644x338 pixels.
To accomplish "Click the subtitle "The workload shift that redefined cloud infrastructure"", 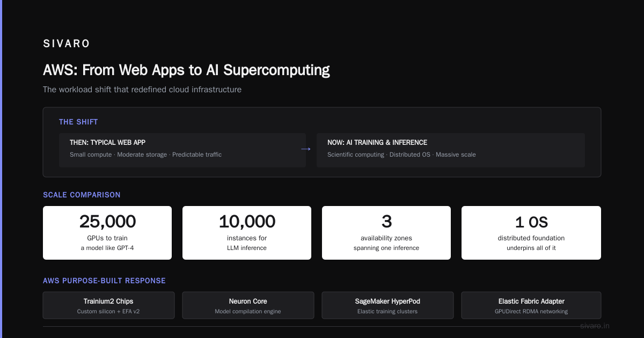I will coord(142,90).
